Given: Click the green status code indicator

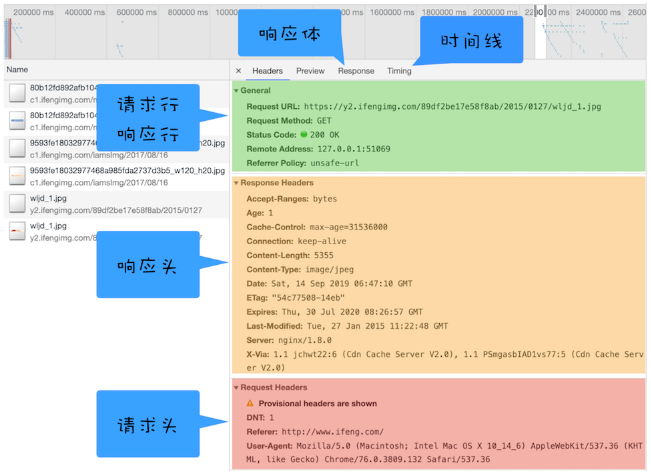Looking at the screenshot, I should [304, 135].
